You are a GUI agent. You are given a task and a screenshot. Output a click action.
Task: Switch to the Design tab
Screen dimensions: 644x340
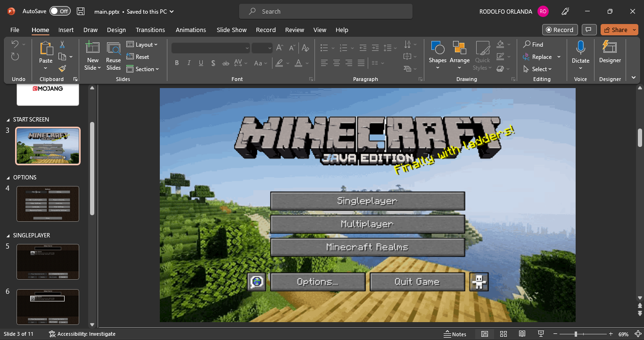[x=116, y=30]
